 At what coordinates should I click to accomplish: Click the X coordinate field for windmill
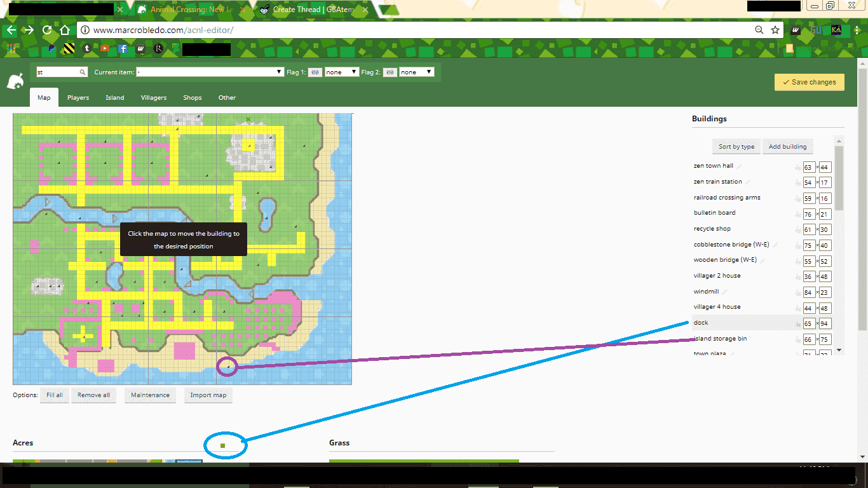(809, 293)
